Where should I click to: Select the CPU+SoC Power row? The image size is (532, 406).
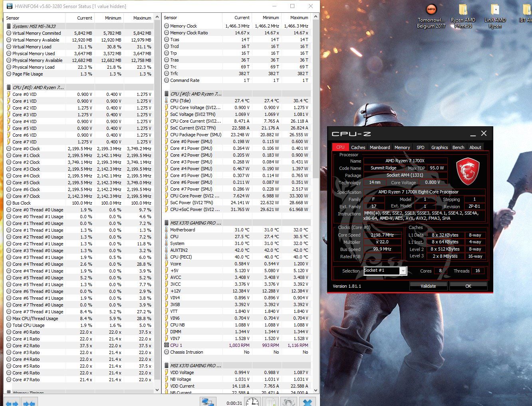click(x=236, y=209)
